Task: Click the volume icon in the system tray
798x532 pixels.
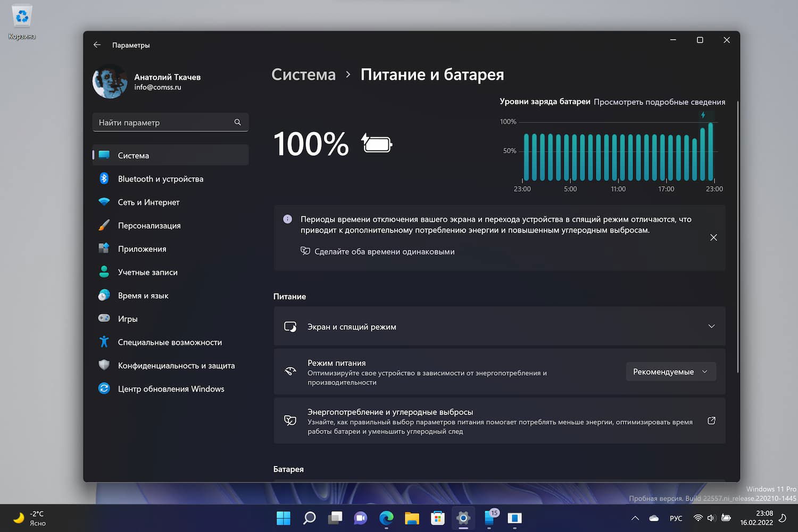Action: coord(711,518)
